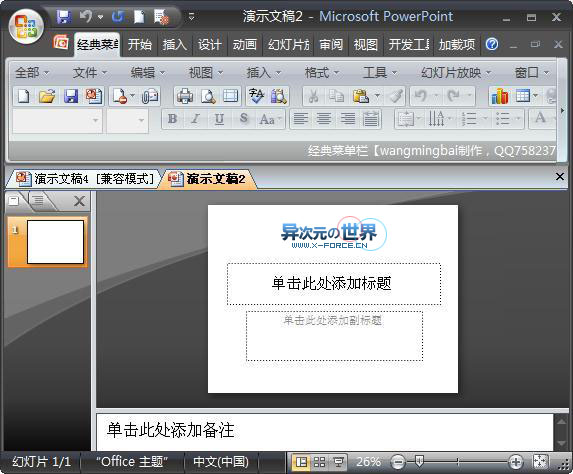Toggle text Shadow formatting
This screenshot has width=573, height=474.
pos(243,119)
